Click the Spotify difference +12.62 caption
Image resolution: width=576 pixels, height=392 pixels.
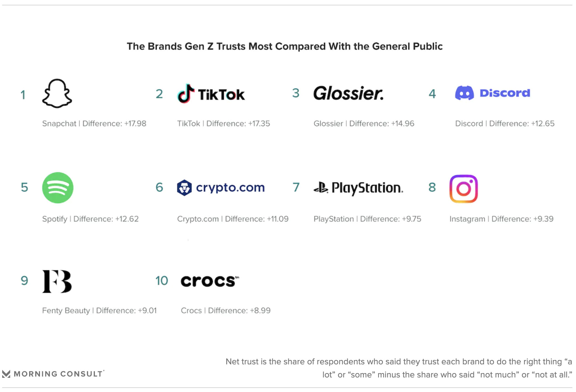(91, 219)
